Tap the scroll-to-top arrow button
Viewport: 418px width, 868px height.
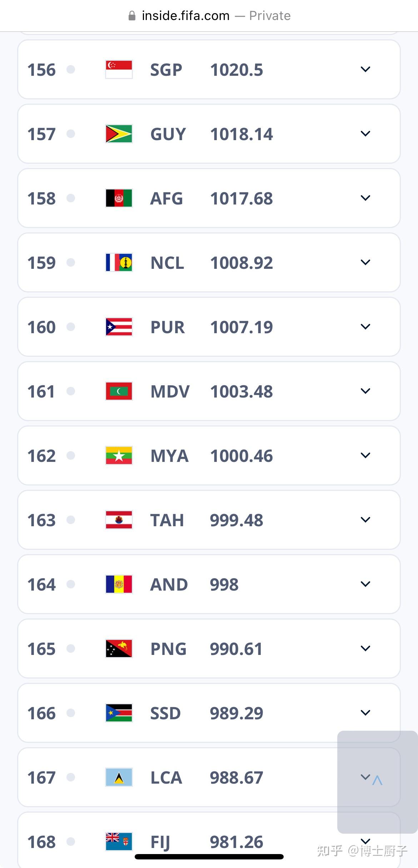[x=377, y=781]
